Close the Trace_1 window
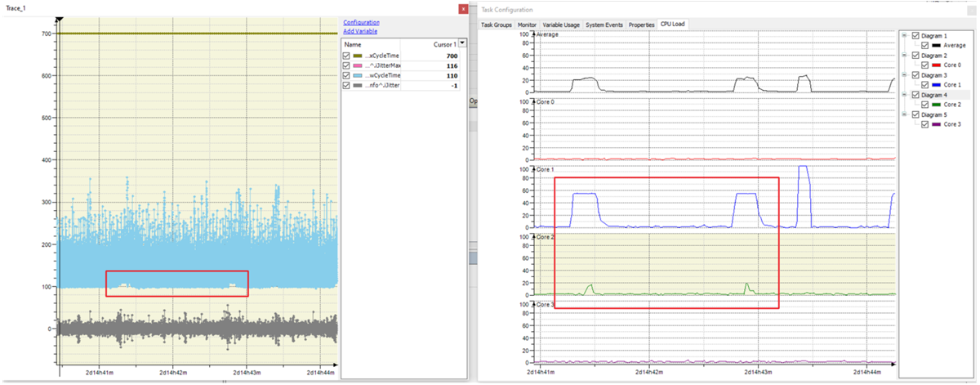This screenshot has width=980, height=385. pyautogui.click(x=464, y=9)
